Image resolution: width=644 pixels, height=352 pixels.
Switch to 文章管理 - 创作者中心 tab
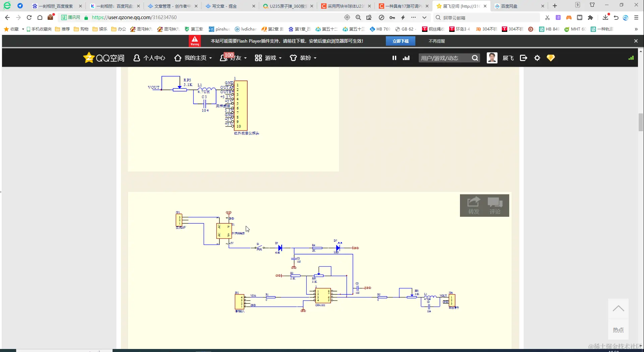pyautogui.click(x=172, y=6)
